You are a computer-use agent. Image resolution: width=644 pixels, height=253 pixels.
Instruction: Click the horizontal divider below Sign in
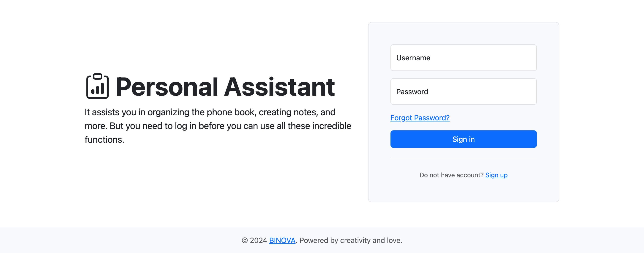click(x=463, y=159)
